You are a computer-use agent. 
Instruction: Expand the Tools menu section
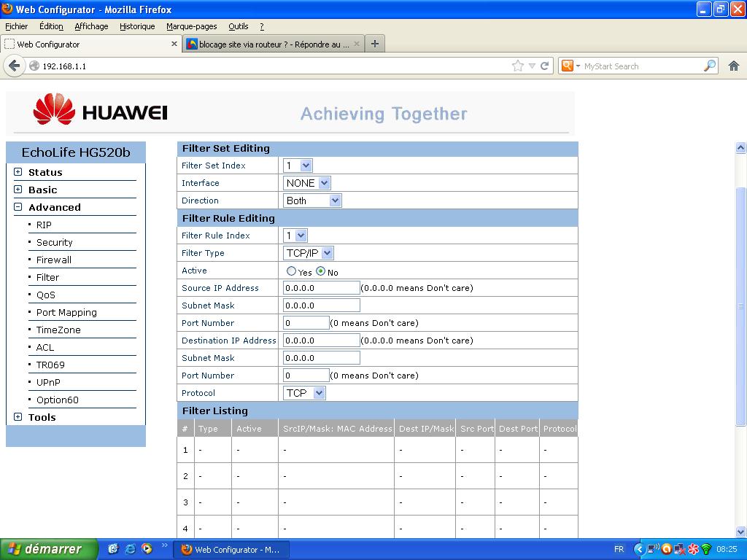click(x=18, y=416)
